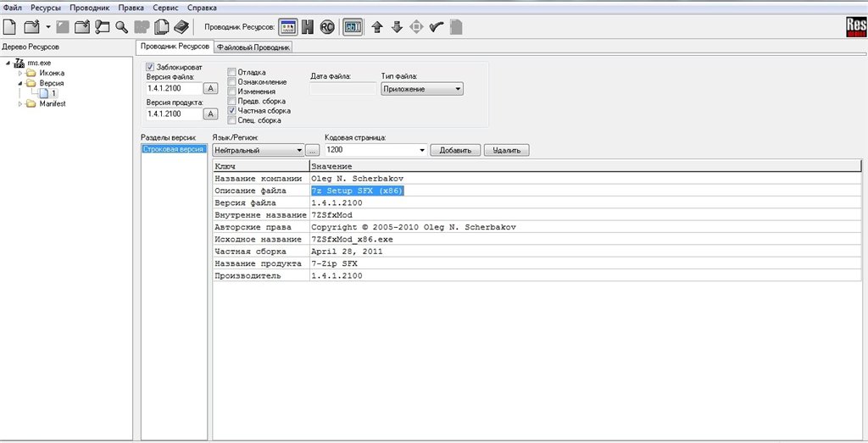Enable the Предв. сборка checkbox
Screen dimensions: 868x443
[x=231, y=101]
